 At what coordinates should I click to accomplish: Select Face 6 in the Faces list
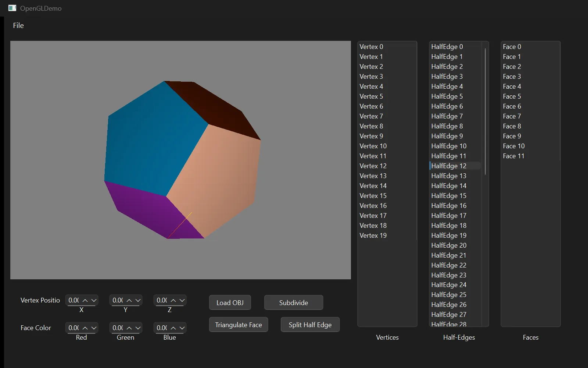pos(530,106)
